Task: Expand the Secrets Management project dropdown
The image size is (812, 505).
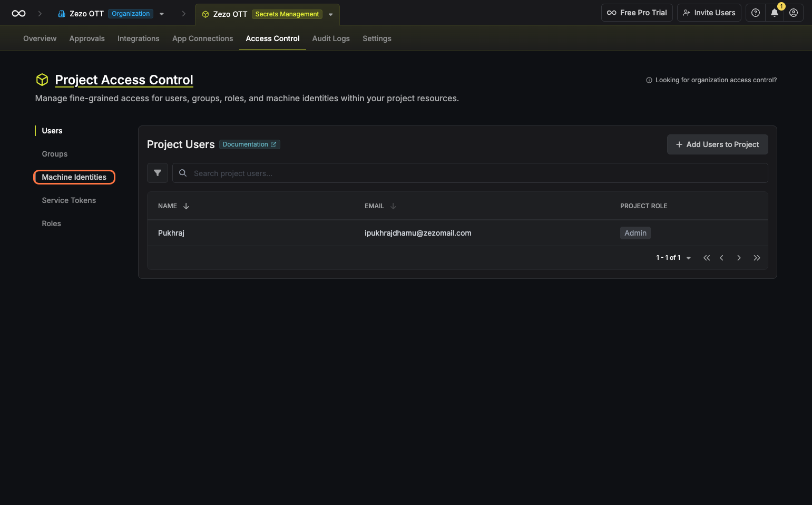Action: 331,14
